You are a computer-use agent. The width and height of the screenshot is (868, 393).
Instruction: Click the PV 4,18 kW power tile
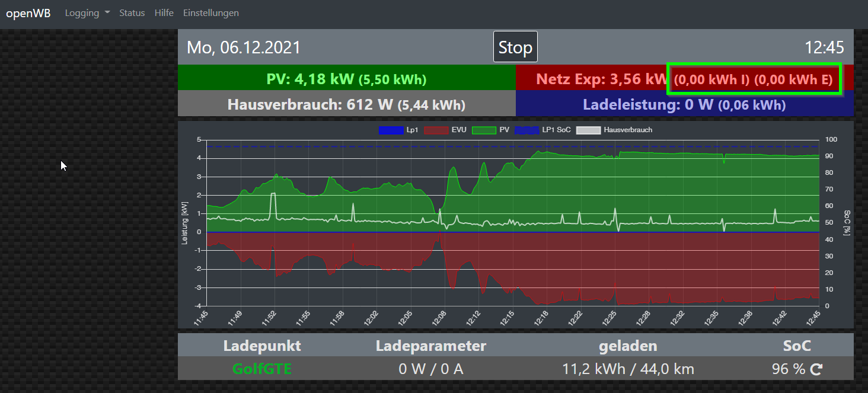click(x=346, y=79)
